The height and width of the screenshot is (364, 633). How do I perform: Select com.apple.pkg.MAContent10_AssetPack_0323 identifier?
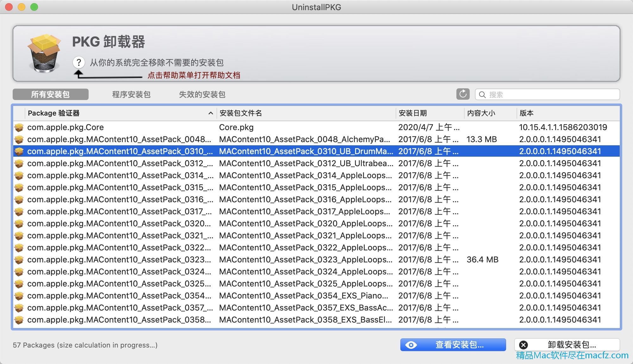tap(119, 260)
